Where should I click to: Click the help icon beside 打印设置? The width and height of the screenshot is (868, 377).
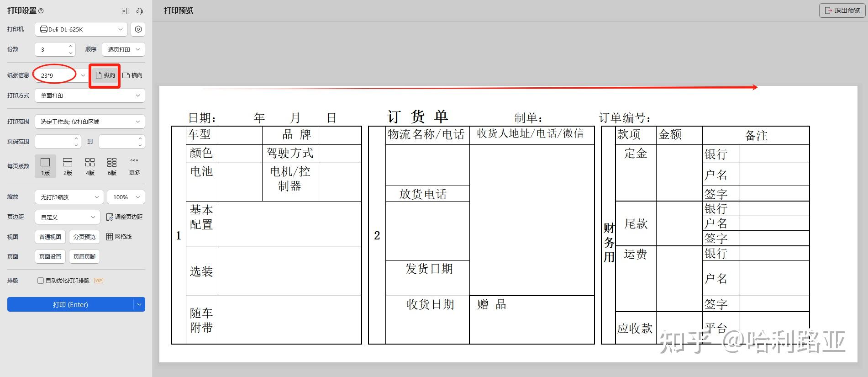[41, 11]
